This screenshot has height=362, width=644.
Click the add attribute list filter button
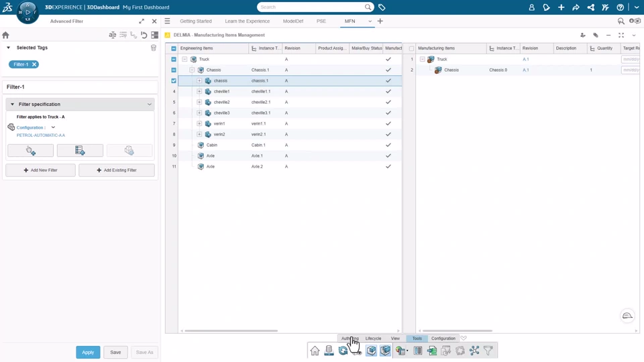[x=80, y=151]
